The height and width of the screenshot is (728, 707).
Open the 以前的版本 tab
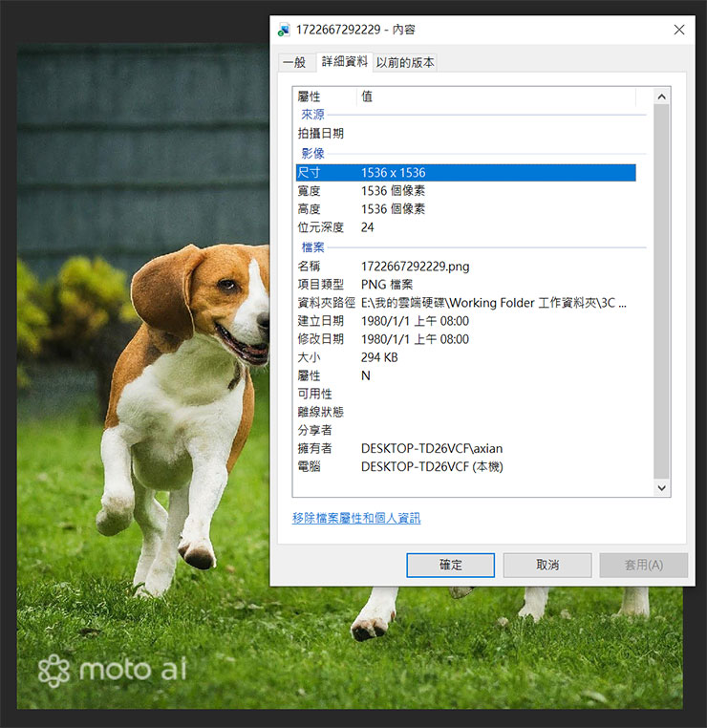[405, 62]
